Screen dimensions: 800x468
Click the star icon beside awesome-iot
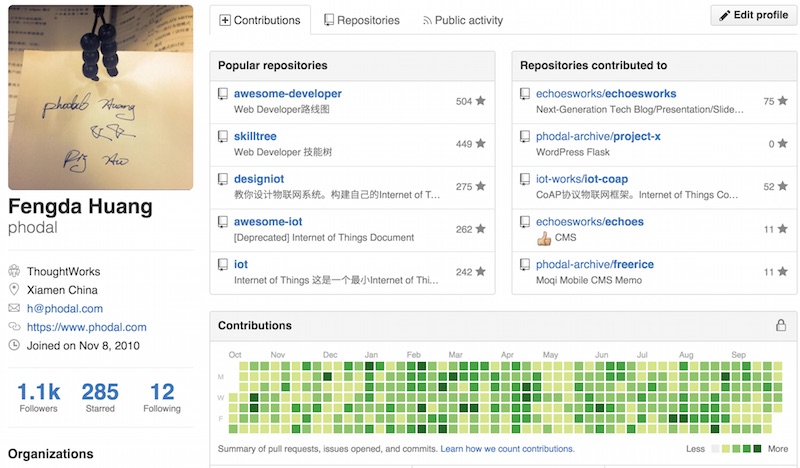(481, 229)
